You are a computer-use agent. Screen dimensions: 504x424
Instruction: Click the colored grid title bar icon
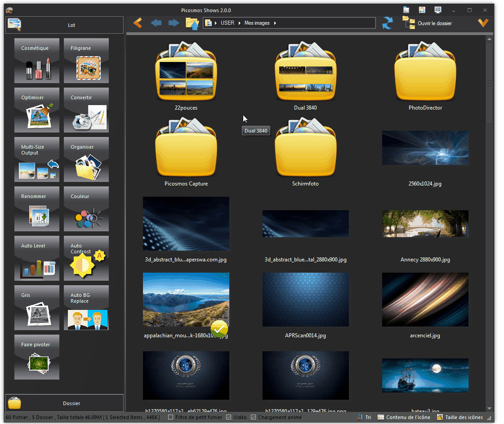(422, 10)
